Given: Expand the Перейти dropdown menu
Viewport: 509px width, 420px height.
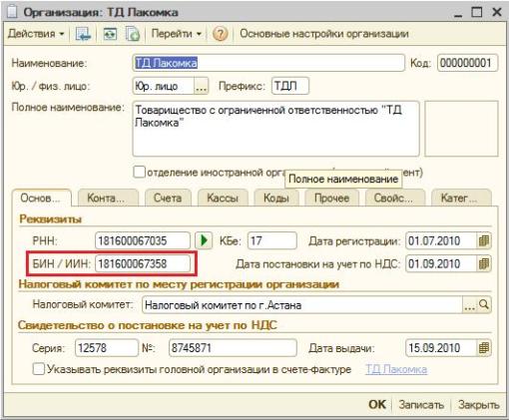Looking at the screenshot, I should [x=177, y=34].
